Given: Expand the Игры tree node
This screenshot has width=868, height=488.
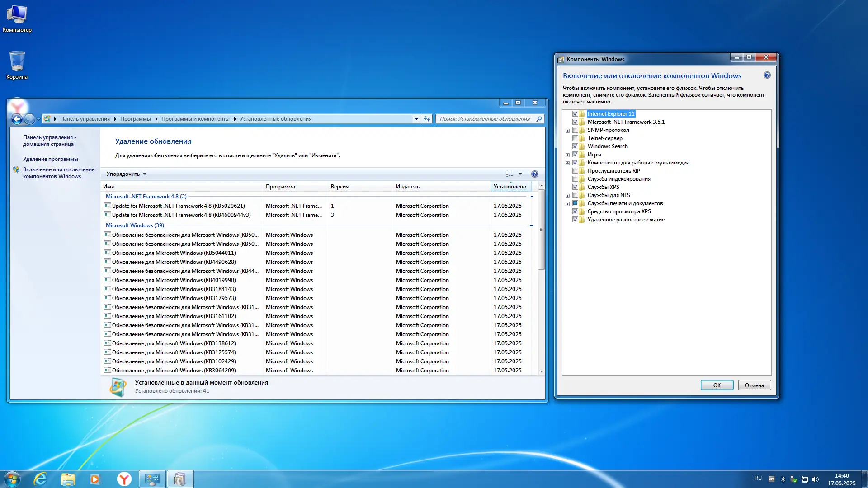Looking at the screenshot, I should coord(567,155).
